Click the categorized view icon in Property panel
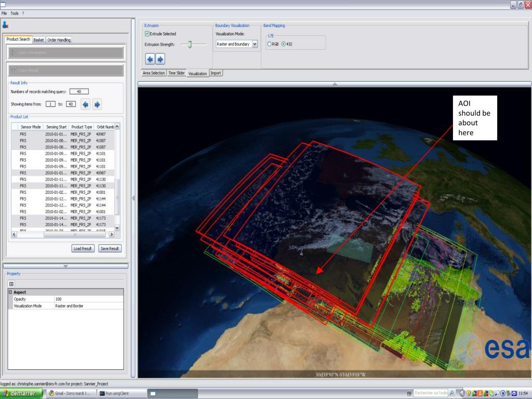 [x=11, y=284]
